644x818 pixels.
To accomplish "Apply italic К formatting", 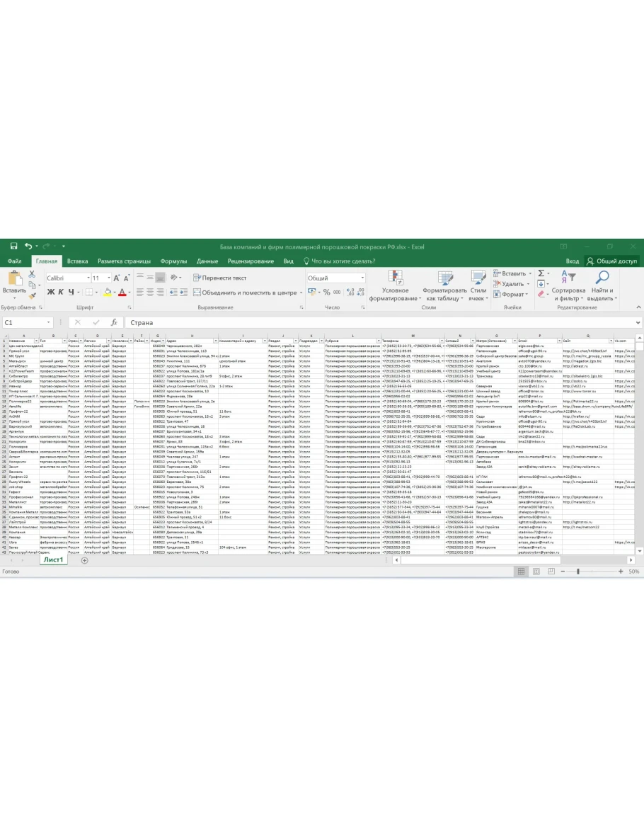I will point(61,292).
